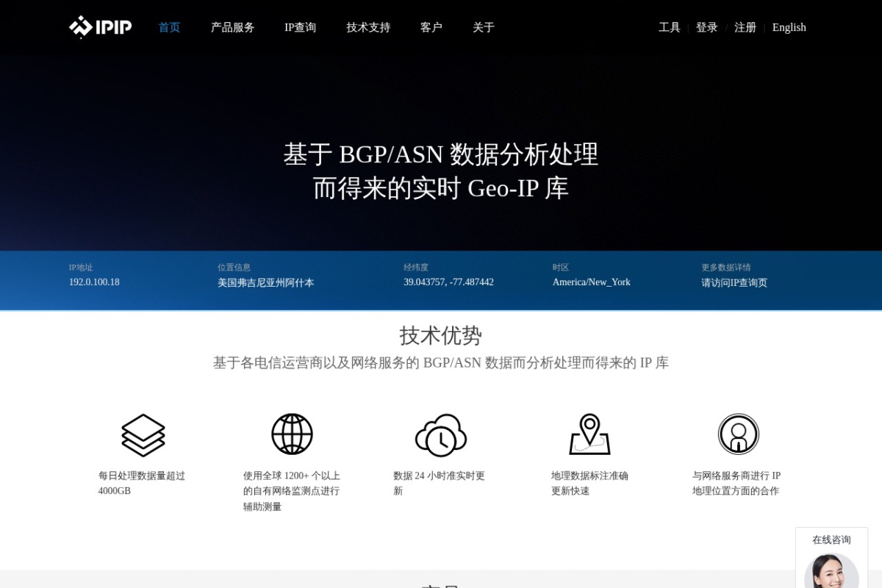This screenshot has height=588, width=882.
Task: Click text 地理数据标注准确 更新快速
Action: tap(589, 483)
